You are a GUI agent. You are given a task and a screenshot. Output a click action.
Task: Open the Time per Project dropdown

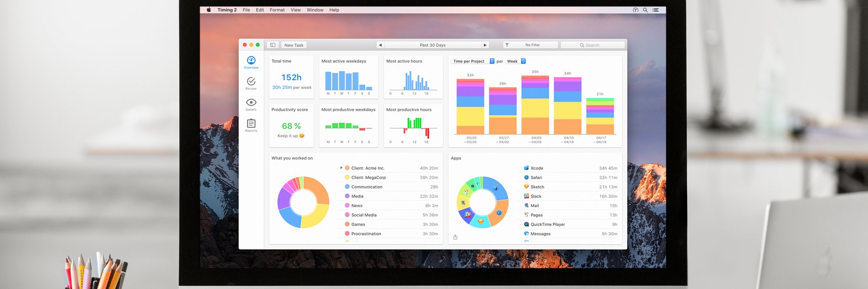tap(473, 61)
